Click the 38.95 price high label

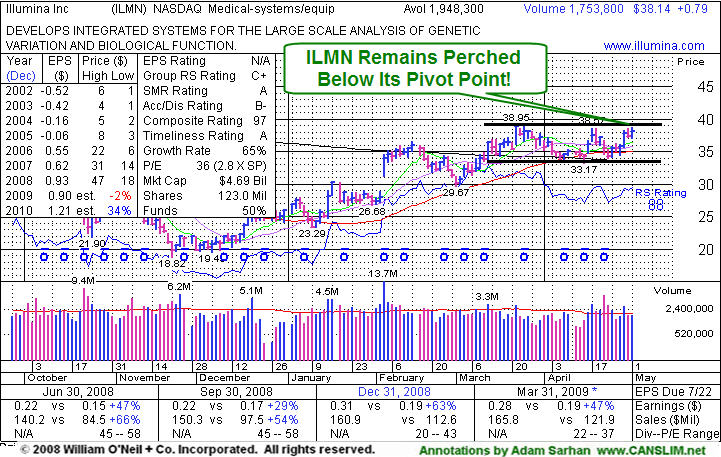pyautogui.click(x=516, y=118)
